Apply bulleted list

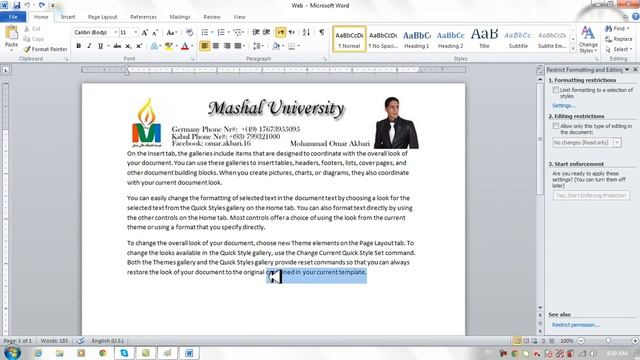(205, 32)
